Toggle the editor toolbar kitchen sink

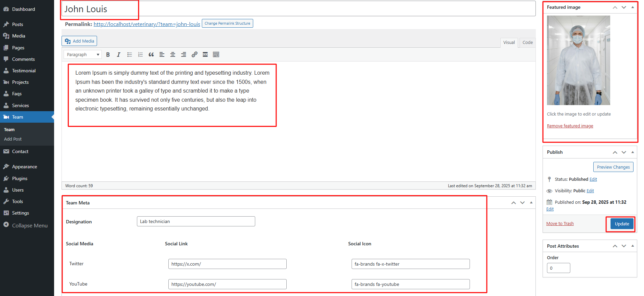click(216, 55)
